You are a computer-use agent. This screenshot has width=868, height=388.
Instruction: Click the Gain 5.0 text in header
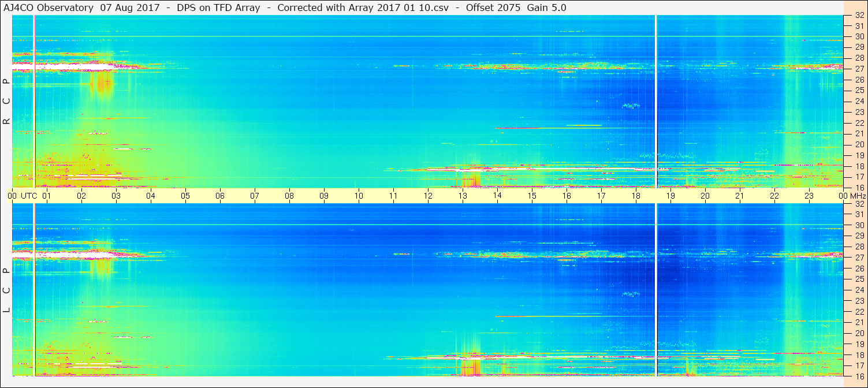(547, 8)
